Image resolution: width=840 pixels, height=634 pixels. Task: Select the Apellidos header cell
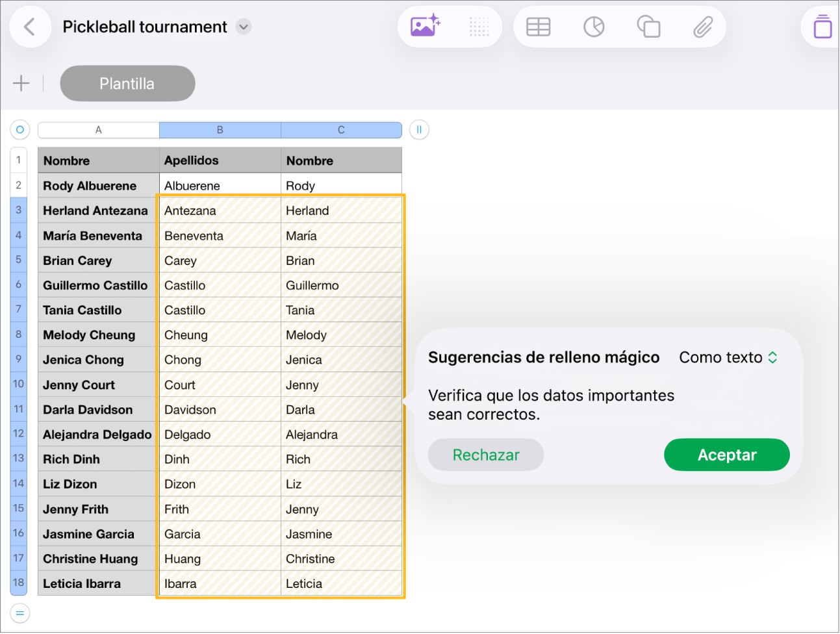click(220, 160)
